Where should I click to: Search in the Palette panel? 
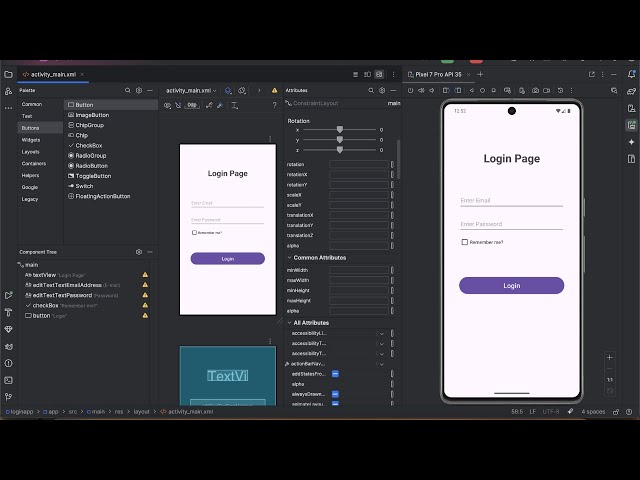128,90
